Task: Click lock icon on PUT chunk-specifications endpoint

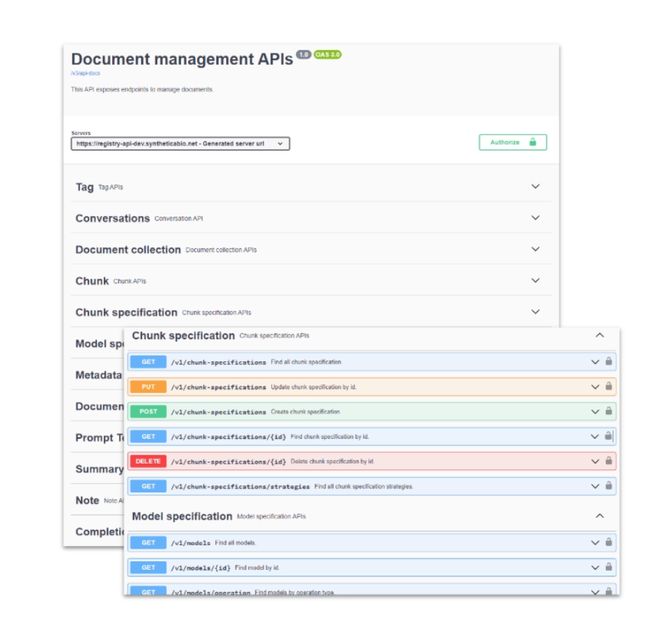Action: 609,386
